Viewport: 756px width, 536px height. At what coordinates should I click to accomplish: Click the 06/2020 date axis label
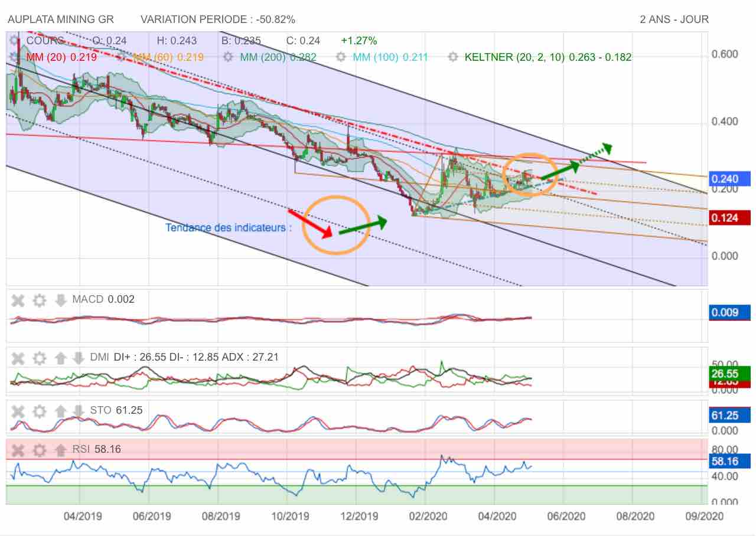point(566,516)
